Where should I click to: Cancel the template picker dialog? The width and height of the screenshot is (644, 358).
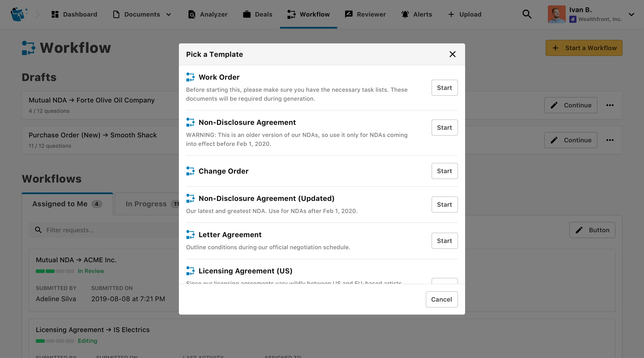pos(442,299)
